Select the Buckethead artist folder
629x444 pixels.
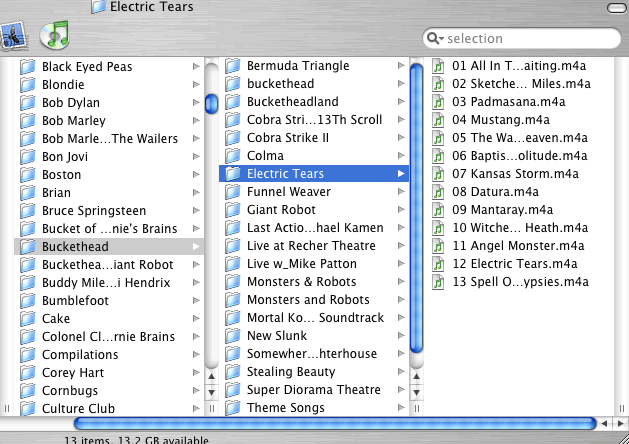[x=109, y=246]
